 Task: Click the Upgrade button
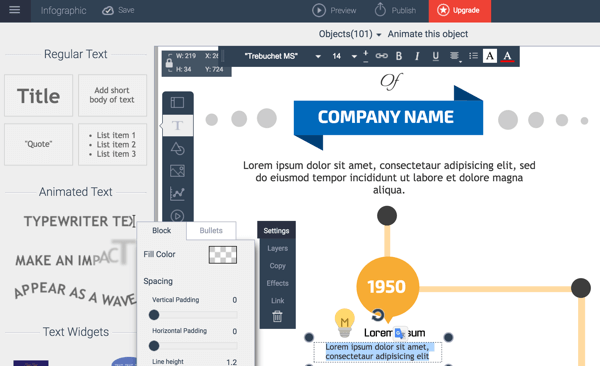tap(460, 10)
